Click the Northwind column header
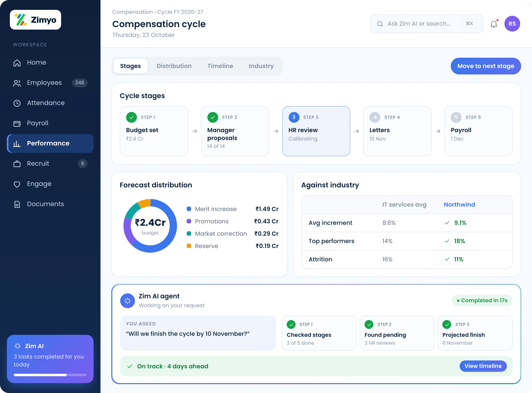Image resolution: width=532 pixels, height=393 pixels. tap(459, 205)
